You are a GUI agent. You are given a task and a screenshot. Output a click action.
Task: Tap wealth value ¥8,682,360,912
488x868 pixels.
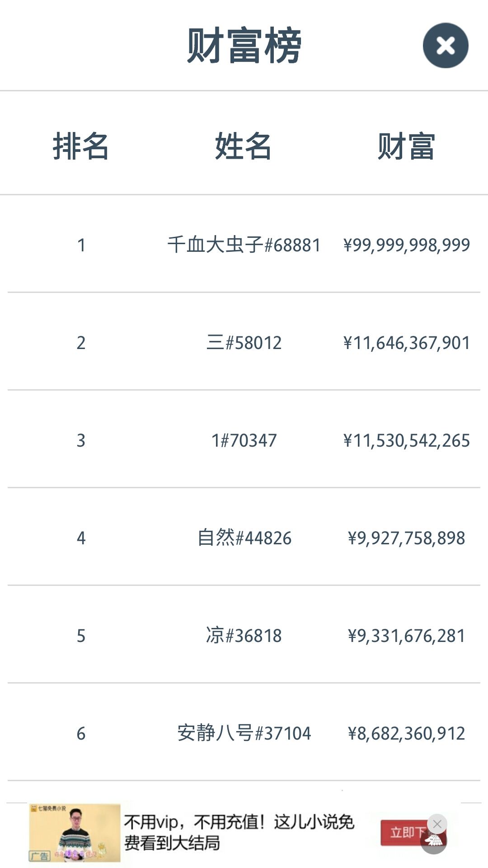(x=407, y=733)
